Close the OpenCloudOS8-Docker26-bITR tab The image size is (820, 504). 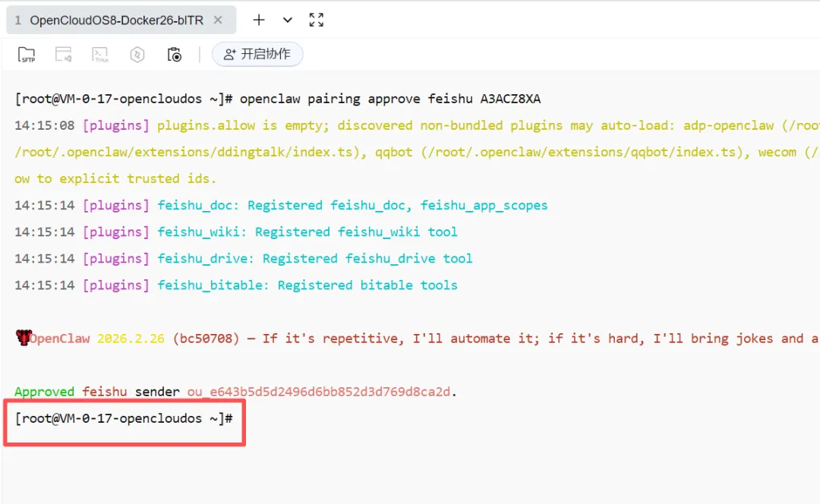point(218,20)
